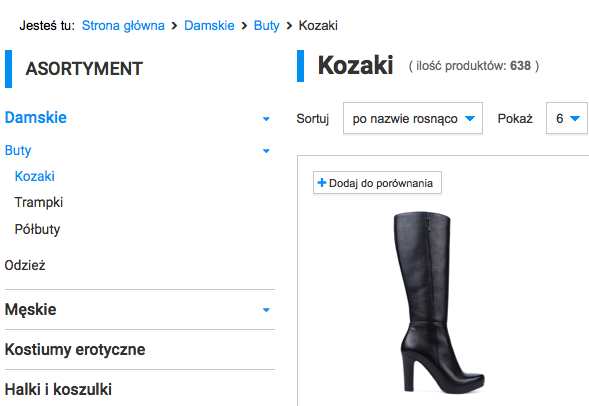
Task: Collapse the Damskie category arrow
Action: point(266,119)
